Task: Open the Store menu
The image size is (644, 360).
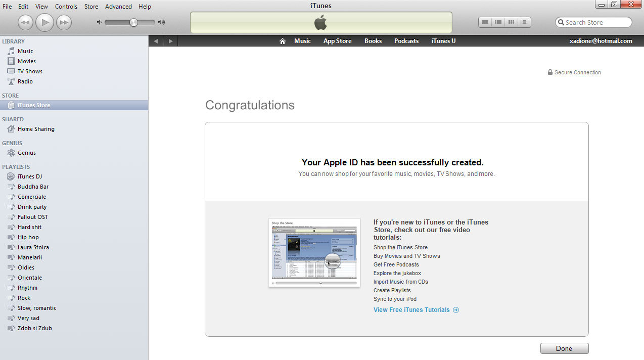Action: [x=91, y=7]
